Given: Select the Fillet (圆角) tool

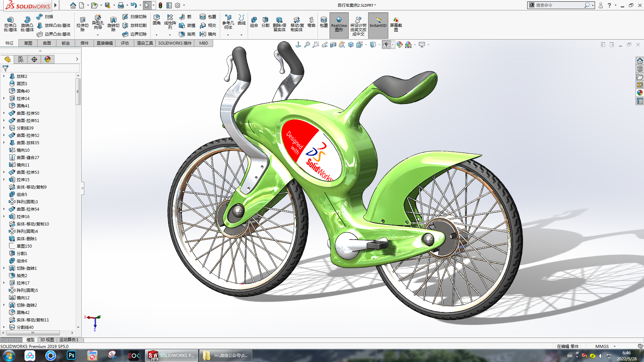Looking at the screenshot, I should click(x=156, y=20).
